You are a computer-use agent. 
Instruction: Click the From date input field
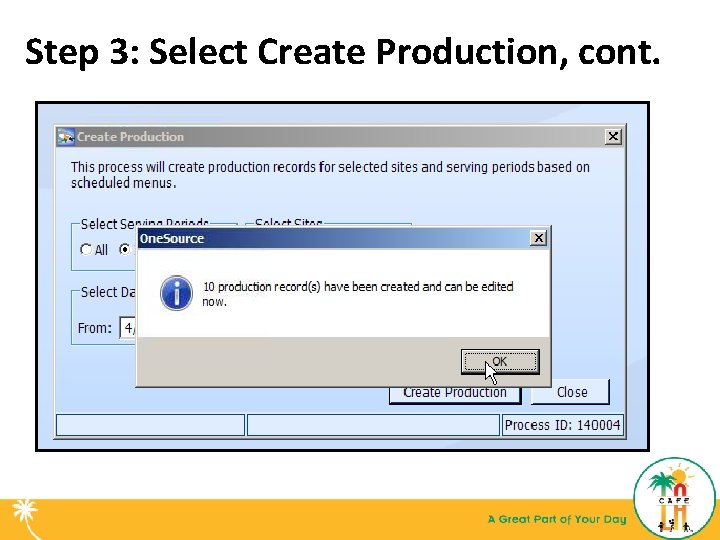pyautogui.click(x=128, y=328)
